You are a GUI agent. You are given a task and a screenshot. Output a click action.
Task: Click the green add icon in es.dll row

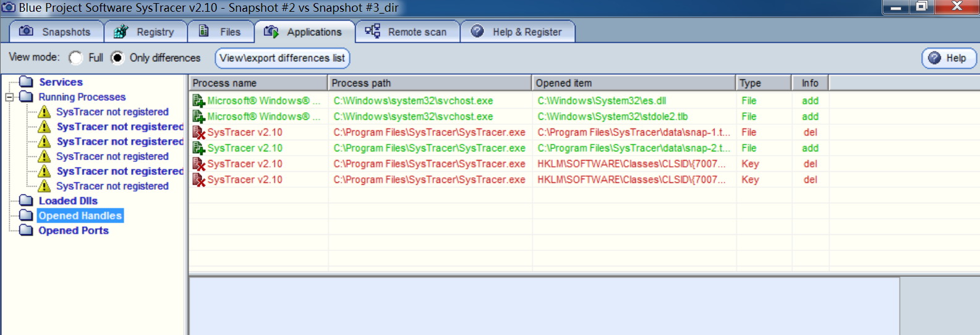coord(198,101)
